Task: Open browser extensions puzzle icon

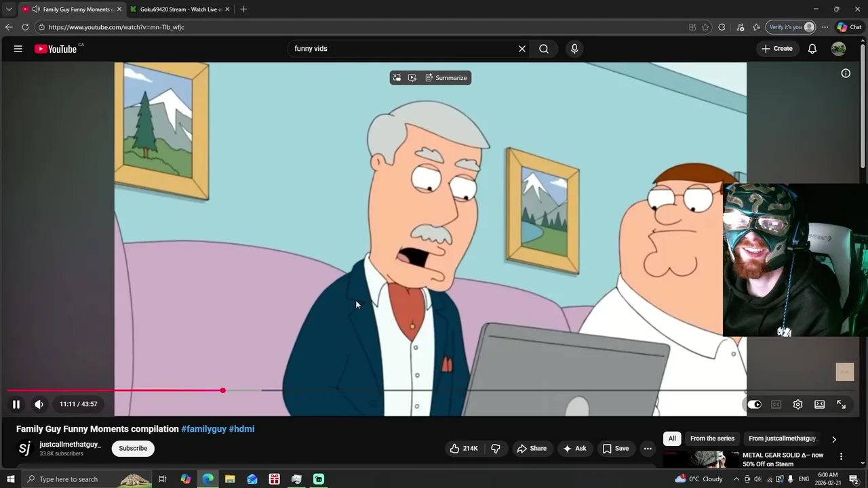Action: [x=722, y=27]
